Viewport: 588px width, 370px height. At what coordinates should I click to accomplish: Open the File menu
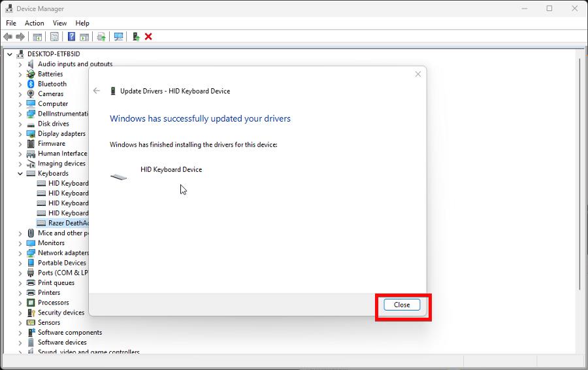11,24
